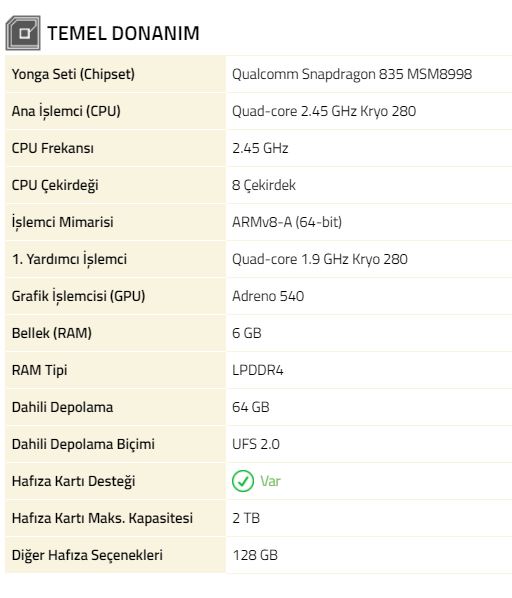Select the Ana İşlemci (CPU) row label
The image size is (512, 598).
(66, 111)
